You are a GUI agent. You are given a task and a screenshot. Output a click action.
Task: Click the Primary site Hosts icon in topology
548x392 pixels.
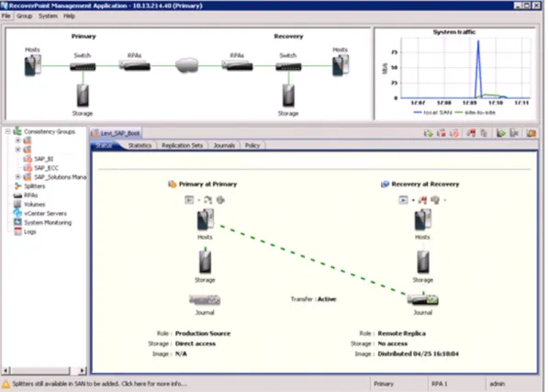click(32, 65)
